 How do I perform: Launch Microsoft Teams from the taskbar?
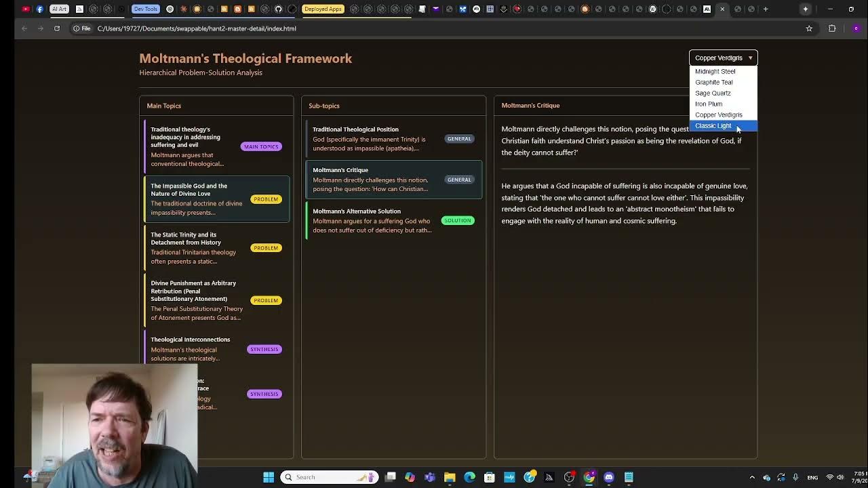pos(429,476)
